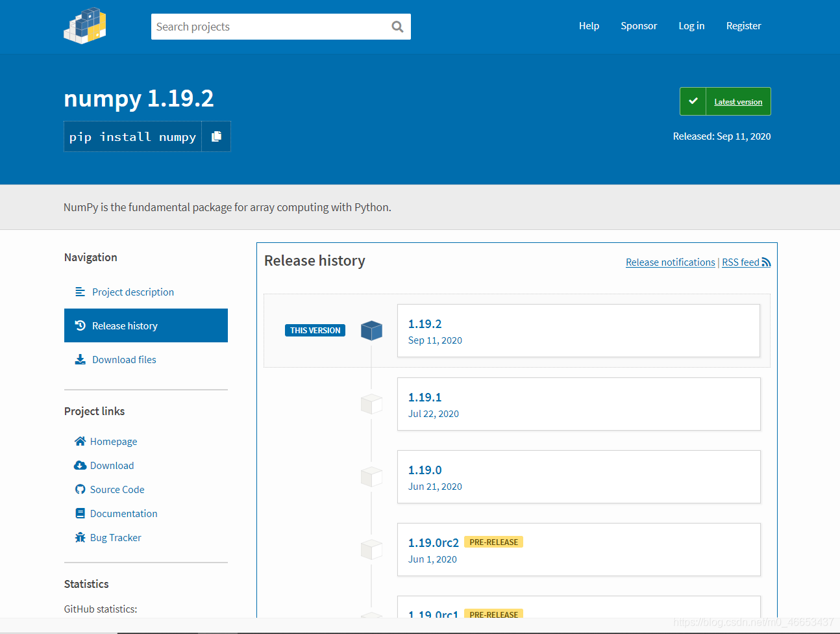Click the white cube icon for version 1.19.1
The height and width of the screenshot is (634, 840).
(x=371, y=403)
